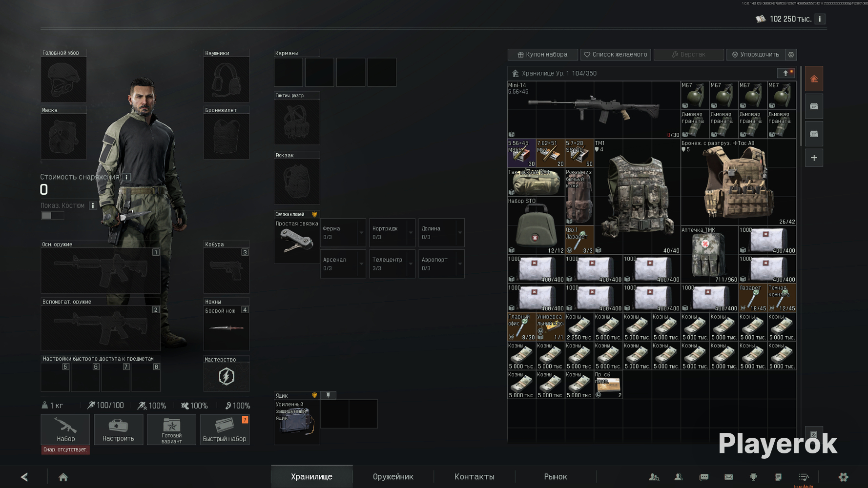Open the Список желаемого wishlist

click(616, 55)
